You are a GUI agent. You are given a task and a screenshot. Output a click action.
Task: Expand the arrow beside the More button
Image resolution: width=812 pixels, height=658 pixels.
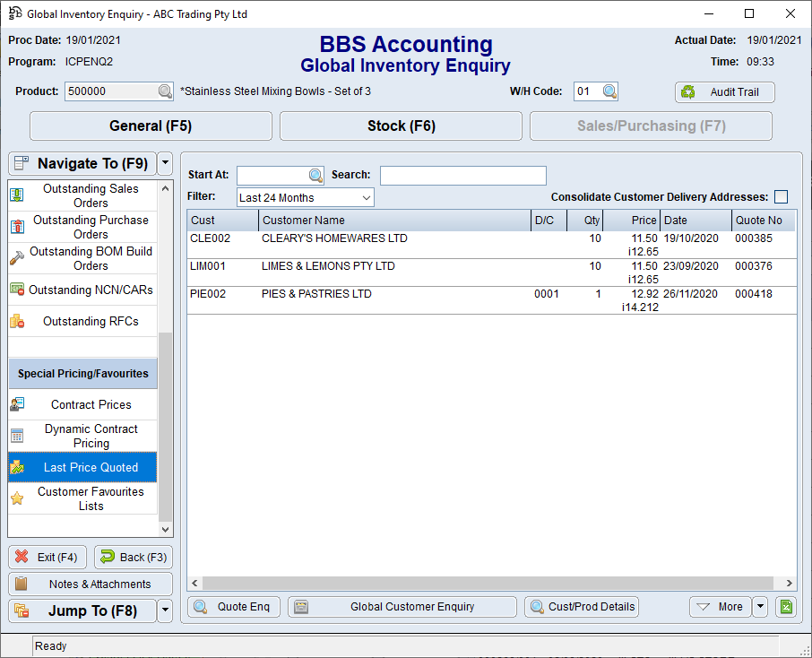point(761,607)
